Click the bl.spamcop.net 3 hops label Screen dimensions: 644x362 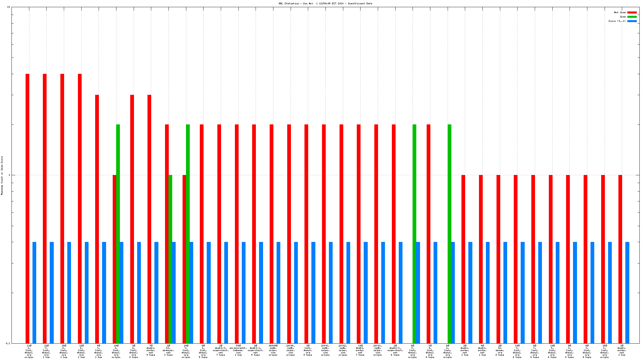(168, 350)
